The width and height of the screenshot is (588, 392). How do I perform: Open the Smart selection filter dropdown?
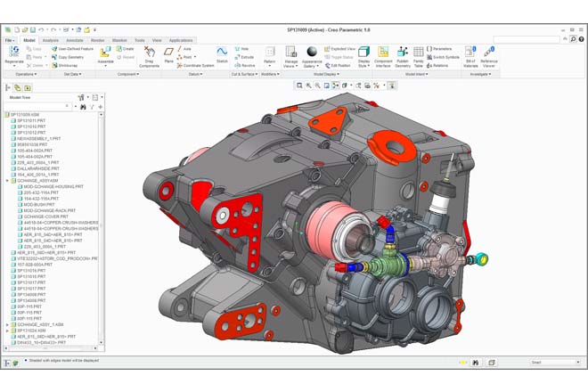point(555,363)
